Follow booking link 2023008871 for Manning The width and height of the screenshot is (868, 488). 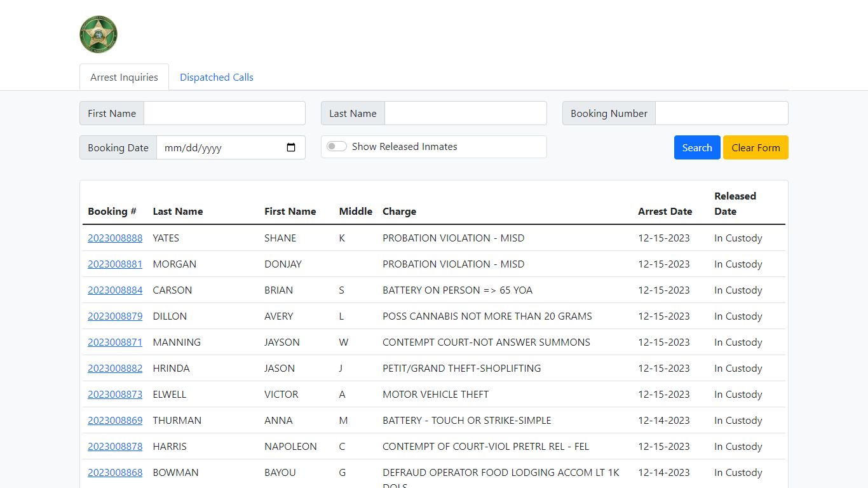point(115,342)
